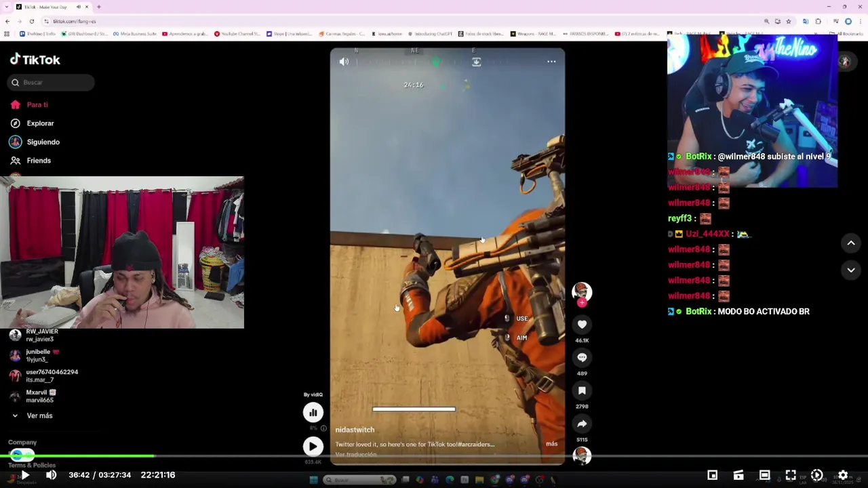This screenshot has height=488, width=868.
Task: Open miniplayer from the player controls
Action: click(x=712, y=475)
